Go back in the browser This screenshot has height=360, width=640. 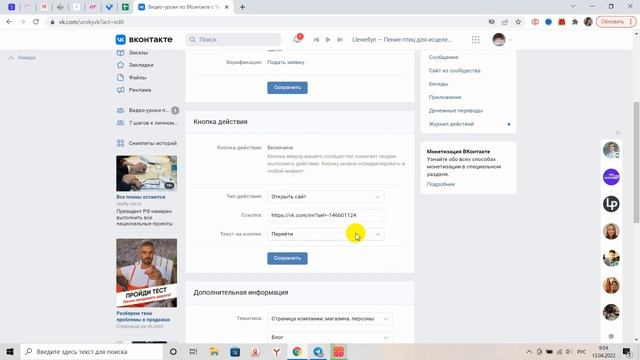(x=9, y=22)
